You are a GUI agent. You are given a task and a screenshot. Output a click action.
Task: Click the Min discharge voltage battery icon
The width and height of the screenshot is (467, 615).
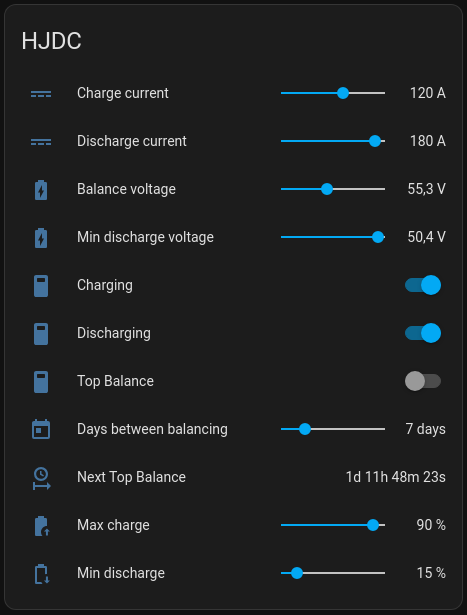coord(41,238)
